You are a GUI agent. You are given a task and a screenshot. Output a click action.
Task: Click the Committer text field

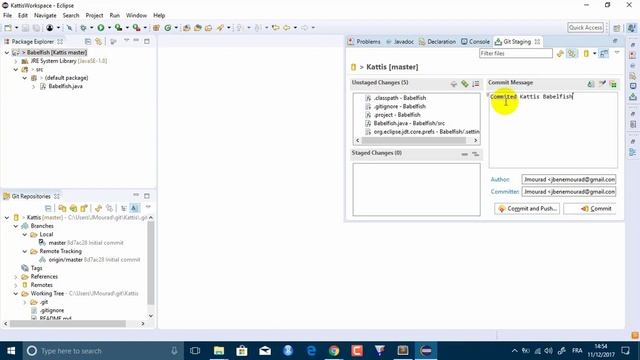pos(569,192)
